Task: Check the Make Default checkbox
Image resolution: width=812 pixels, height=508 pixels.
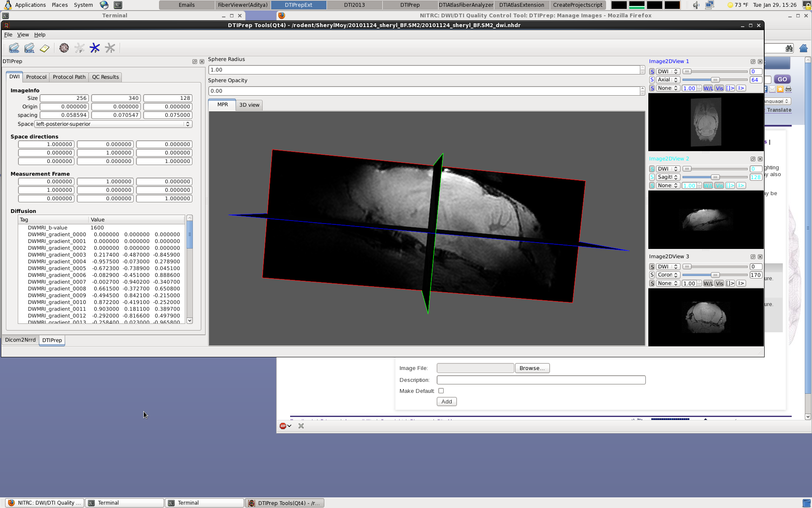Action: point(441,391)
